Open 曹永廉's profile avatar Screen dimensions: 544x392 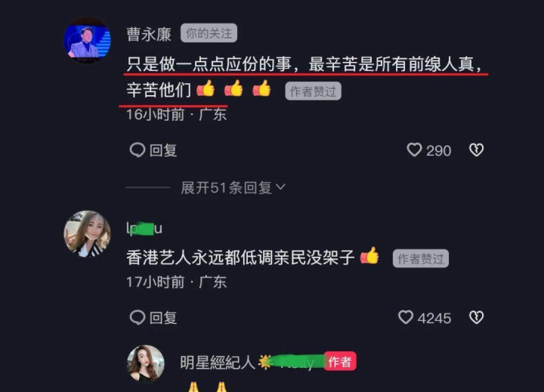87,40
